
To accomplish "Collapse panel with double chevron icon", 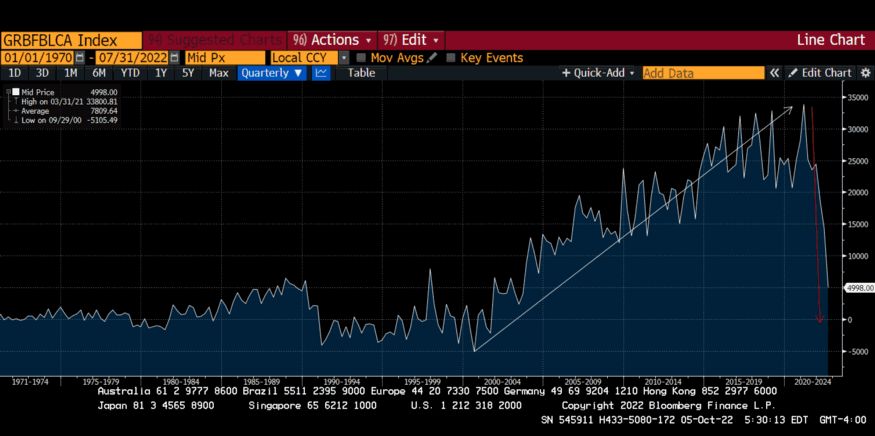I will pyautogui.click(x=775, y=73).
